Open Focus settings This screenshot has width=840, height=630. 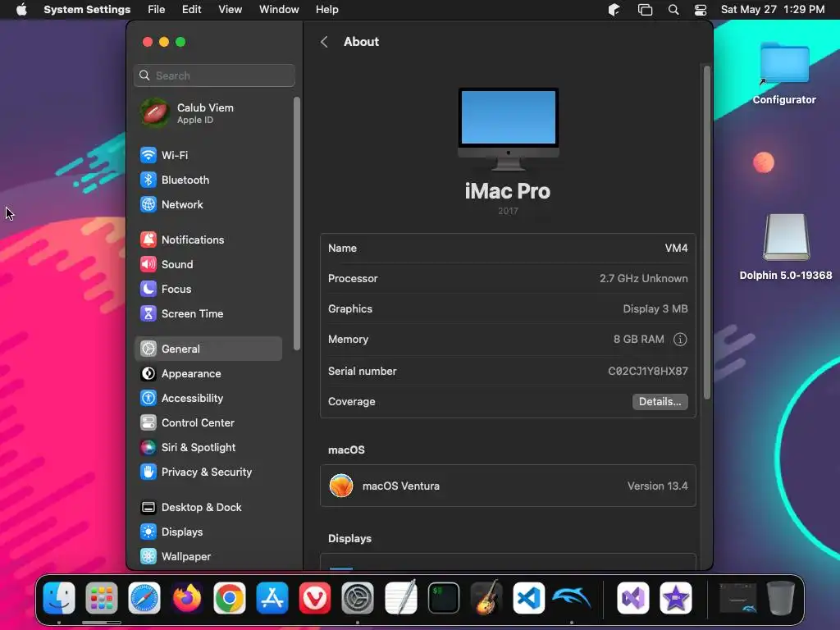point(208,290)
